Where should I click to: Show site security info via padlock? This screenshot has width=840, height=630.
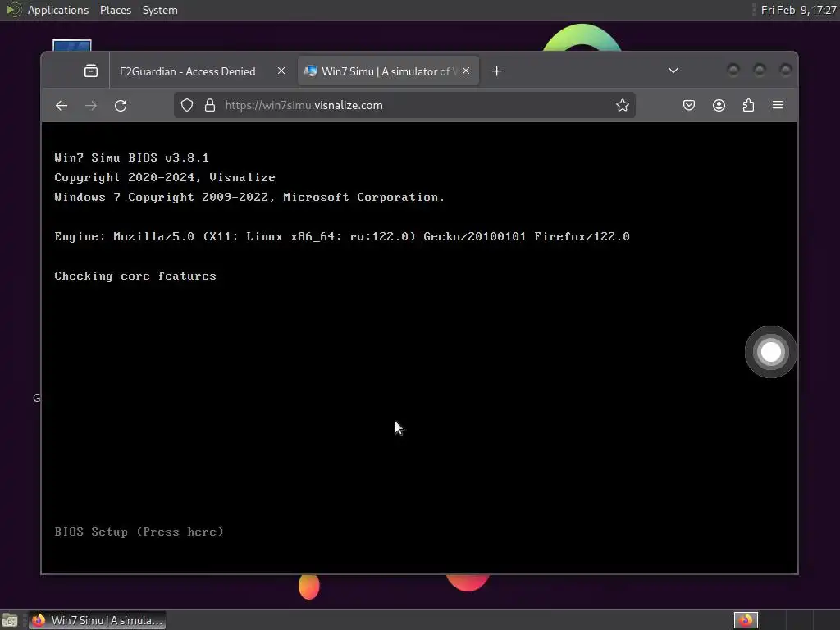210,105
